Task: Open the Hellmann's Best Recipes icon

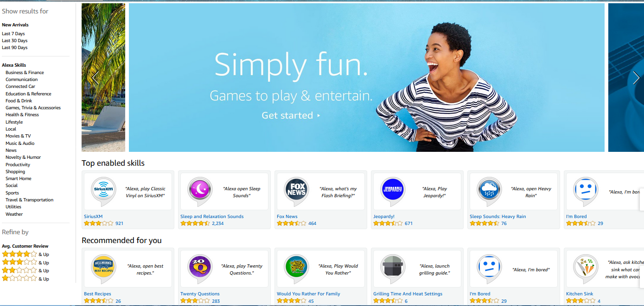Action: [x=103, y=269]
